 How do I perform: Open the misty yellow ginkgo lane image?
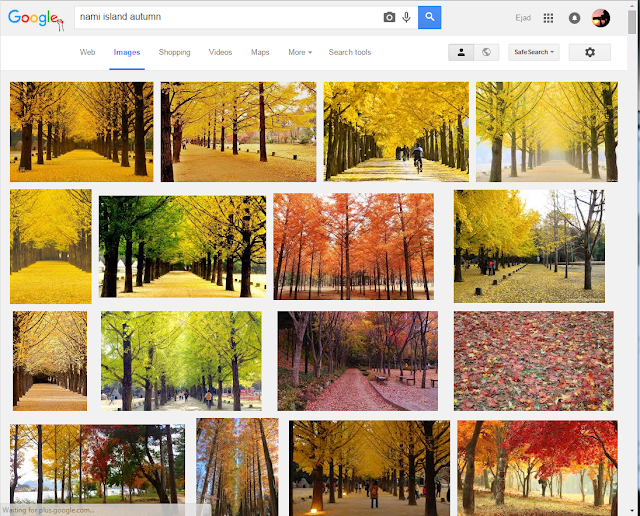pyautogui.click(x=547, y=132)
